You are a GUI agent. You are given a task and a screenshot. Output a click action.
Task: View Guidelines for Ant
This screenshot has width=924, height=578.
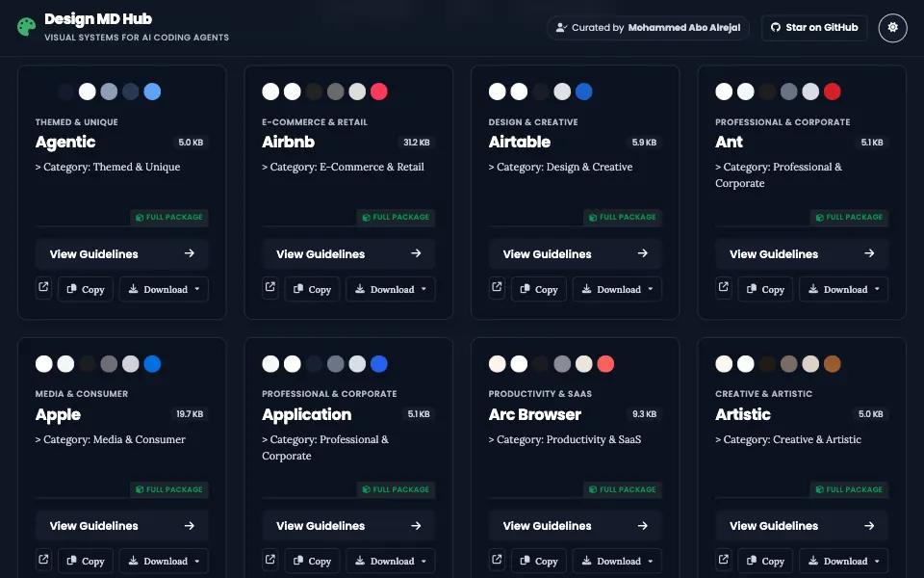coord(802,253)
